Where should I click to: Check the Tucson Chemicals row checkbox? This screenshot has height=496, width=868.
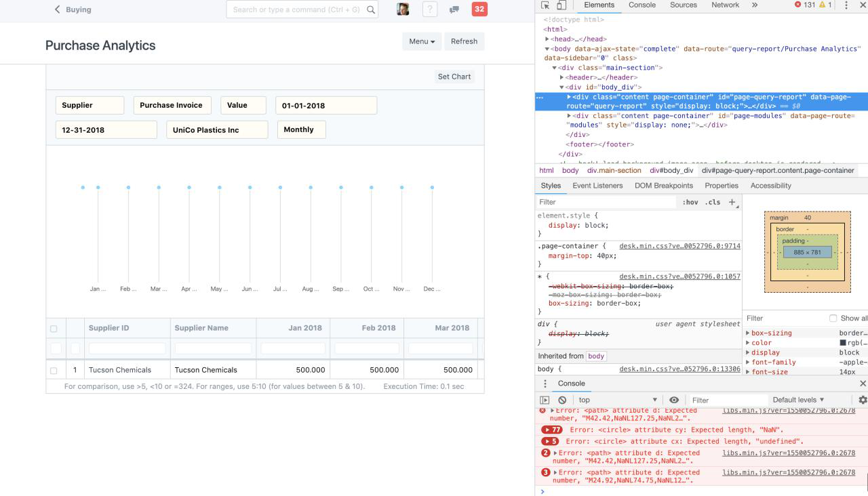55,370
